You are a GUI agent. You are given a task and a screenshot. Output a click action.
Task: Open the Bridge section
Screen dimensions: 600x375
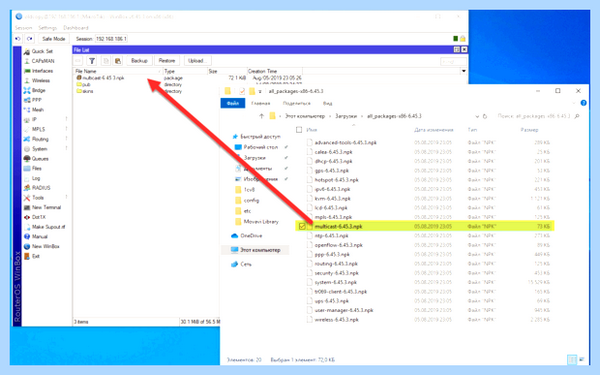[x=34, y=90]
